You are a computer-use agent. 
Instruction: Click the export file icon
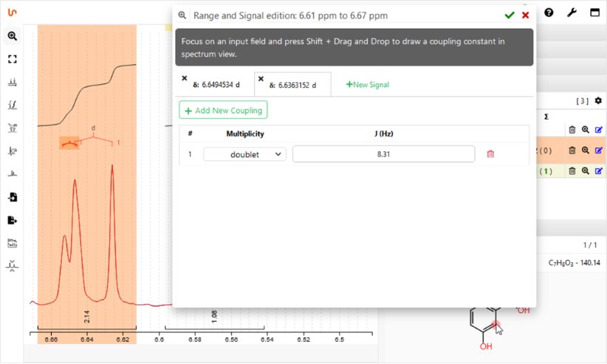13,220
